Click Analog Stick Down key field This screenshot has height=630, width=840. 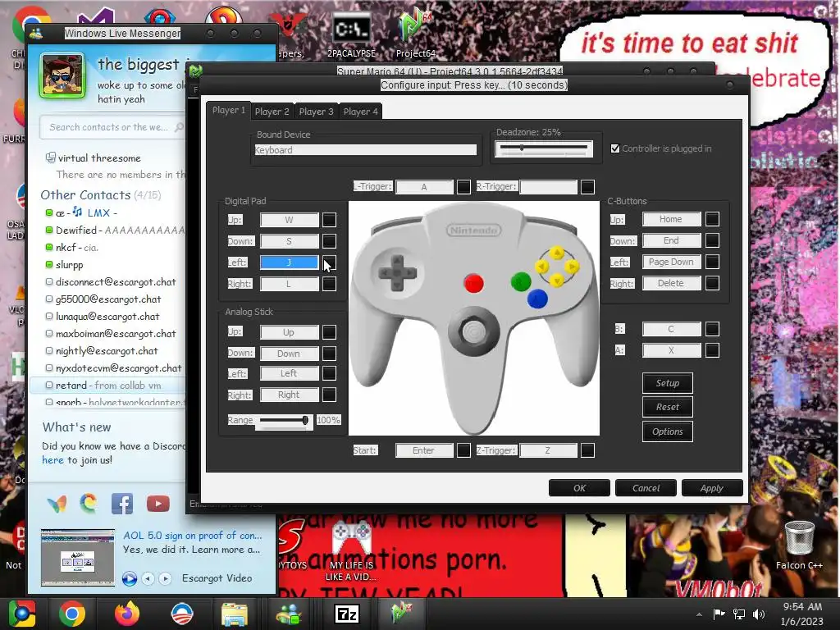[290, 354]
